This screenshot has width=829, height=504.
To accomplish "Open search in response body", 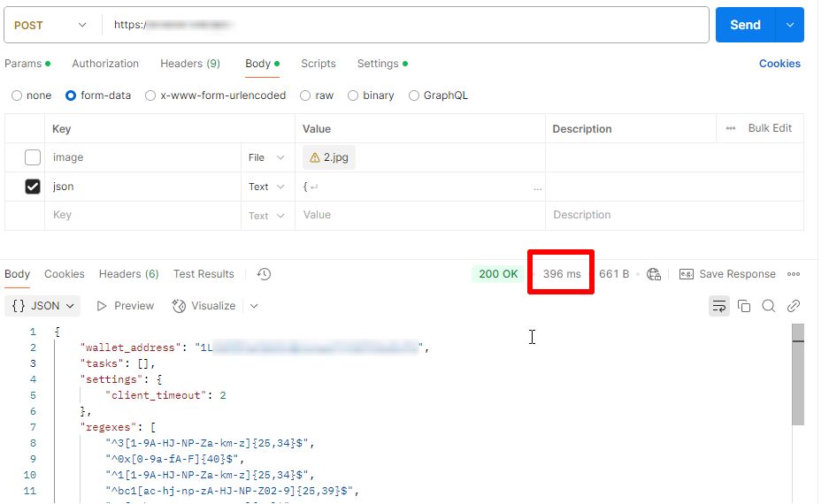I will pyautogui.click(x=769, y=306).
